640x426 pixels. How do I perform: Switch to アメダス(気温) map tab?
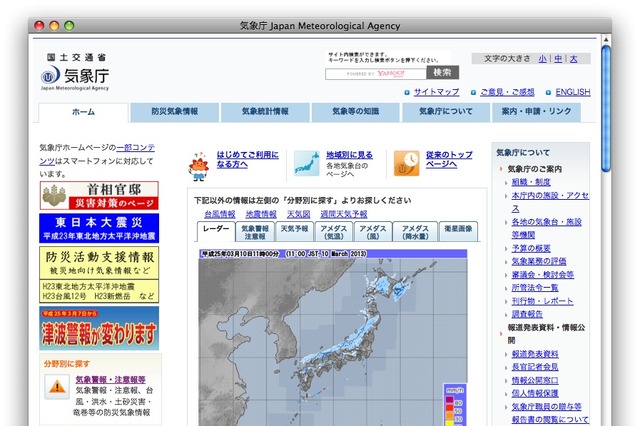tap(333, 232)
